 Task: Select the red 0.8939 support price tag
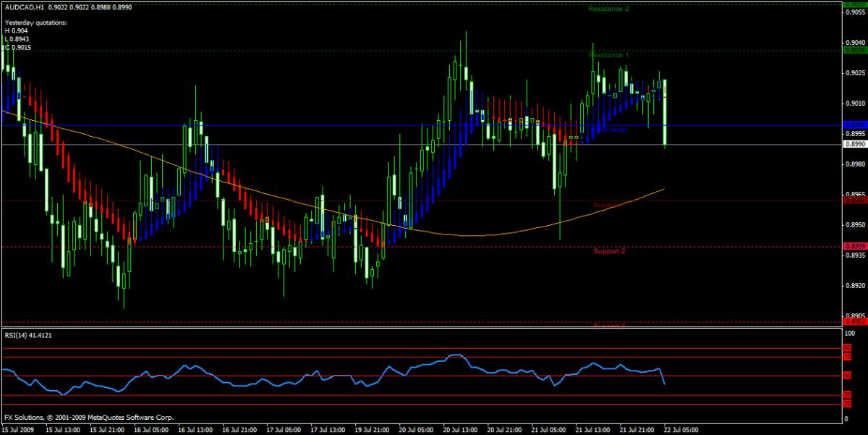[854, 246]
